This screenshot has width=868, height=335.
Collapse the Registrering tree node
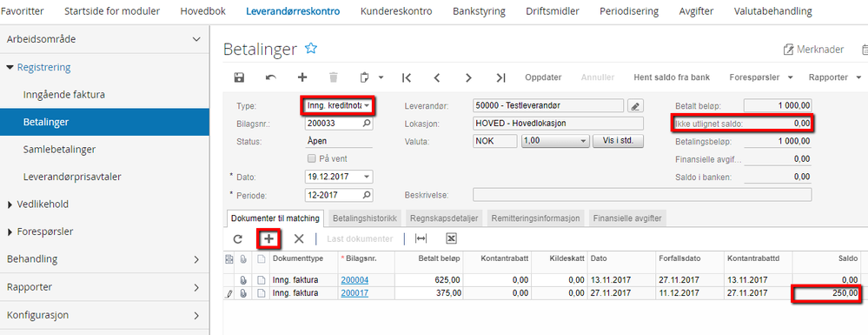click(x=10, y=68)
